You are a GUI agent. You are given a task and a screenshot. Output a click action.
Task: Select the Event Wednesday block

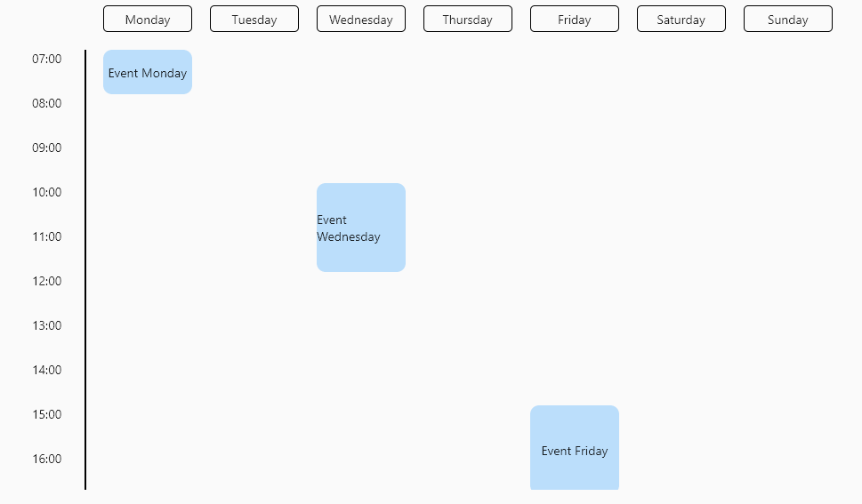[x=360, y=228]
